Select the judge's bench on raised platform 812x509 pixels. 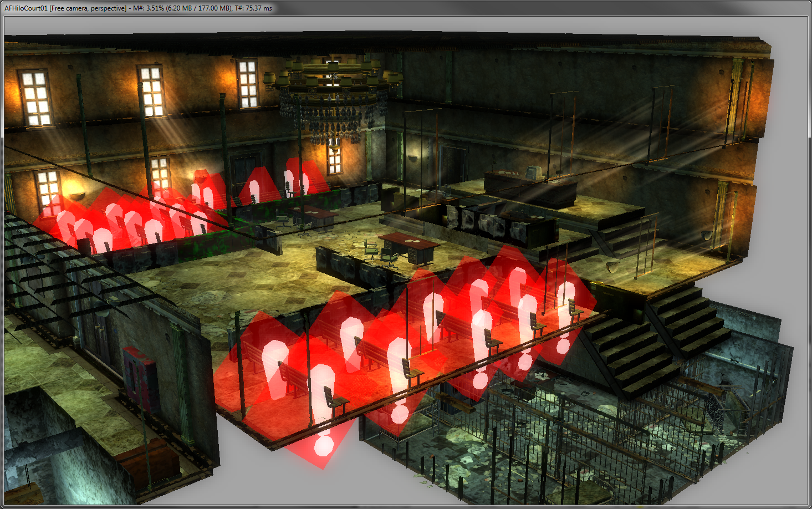pyautogui.click(x=530, y=187)
